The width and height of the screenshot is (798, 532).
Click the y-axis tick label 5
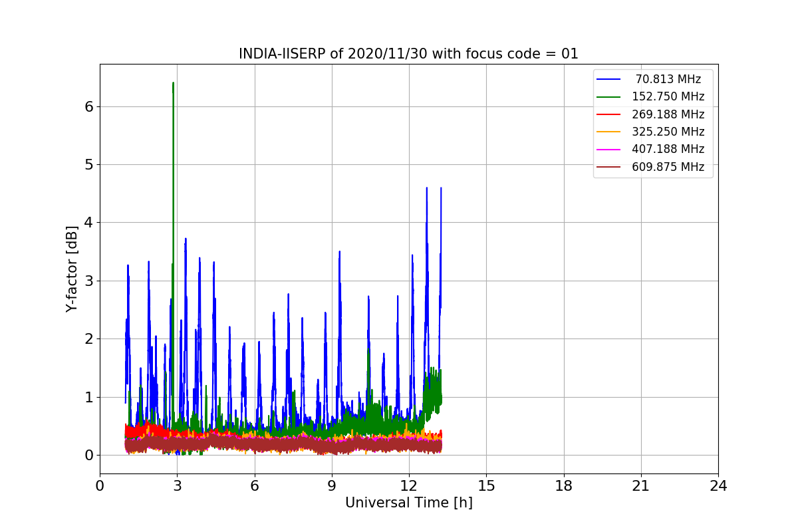88,164
